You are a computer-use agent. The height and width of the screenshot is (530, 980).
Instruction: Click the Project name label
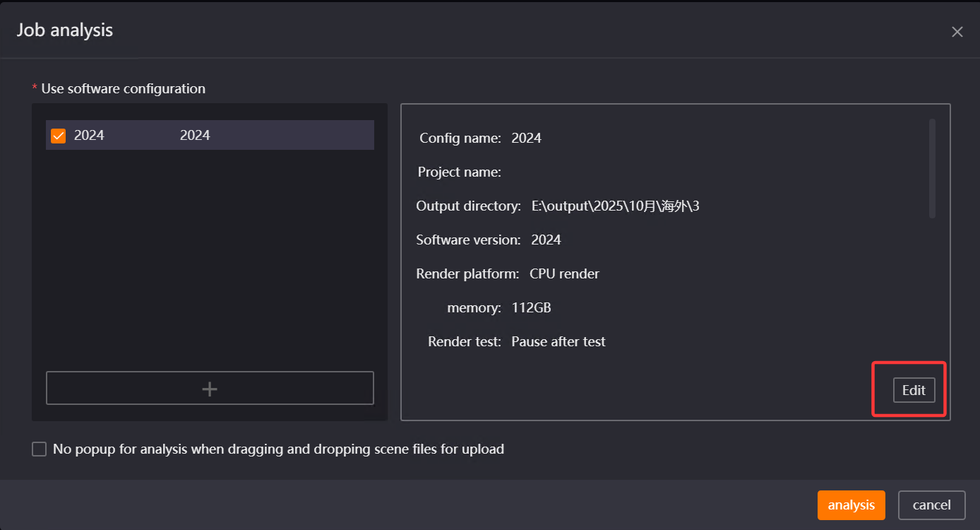pos(460,172)
